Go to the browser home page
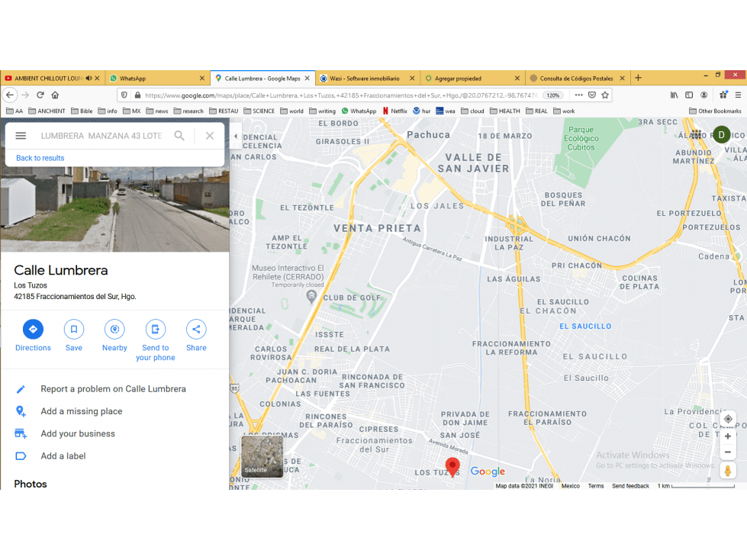The width and height of the screenshot is (747, 560). [55, 95]
